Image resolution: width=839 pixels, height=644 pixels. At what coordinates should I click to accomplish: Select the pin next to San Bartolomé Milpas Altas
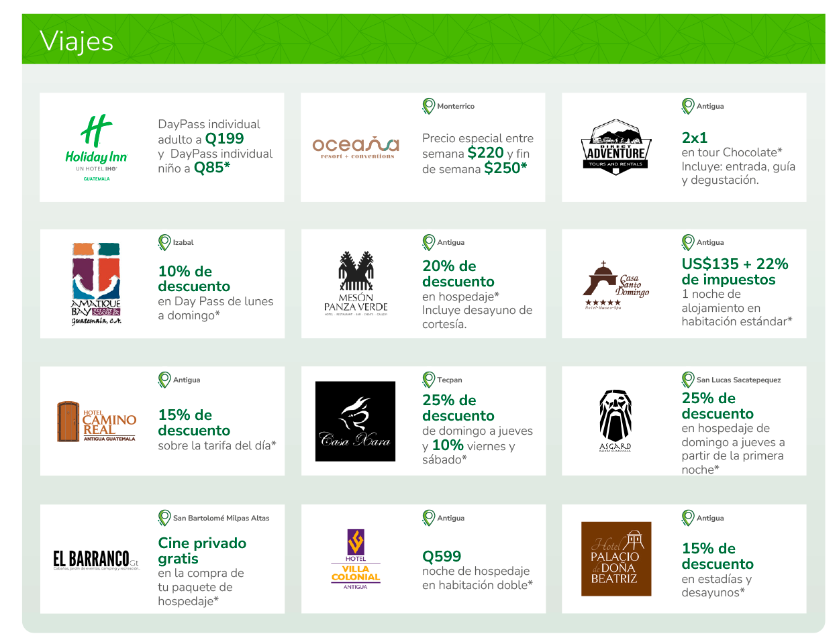coord(164,518)
